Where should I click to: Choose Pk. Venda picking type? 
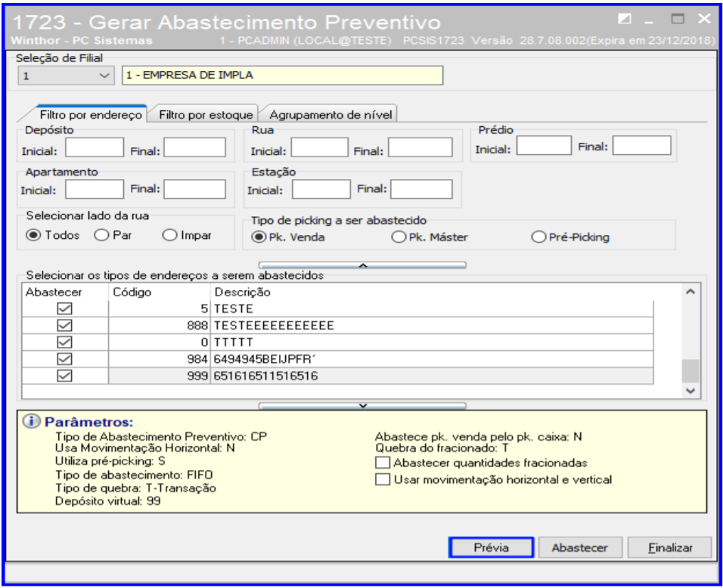pos(288,237)
